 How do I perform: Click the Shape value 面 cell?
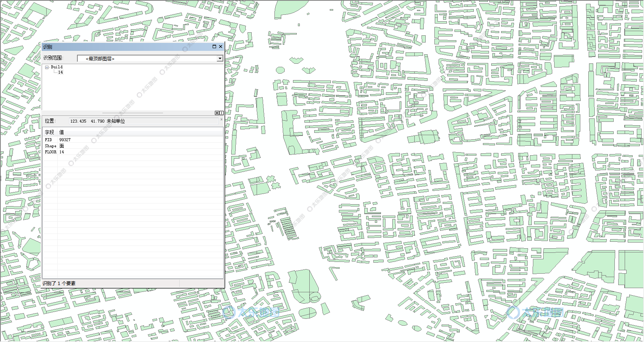tap(62, 146)
